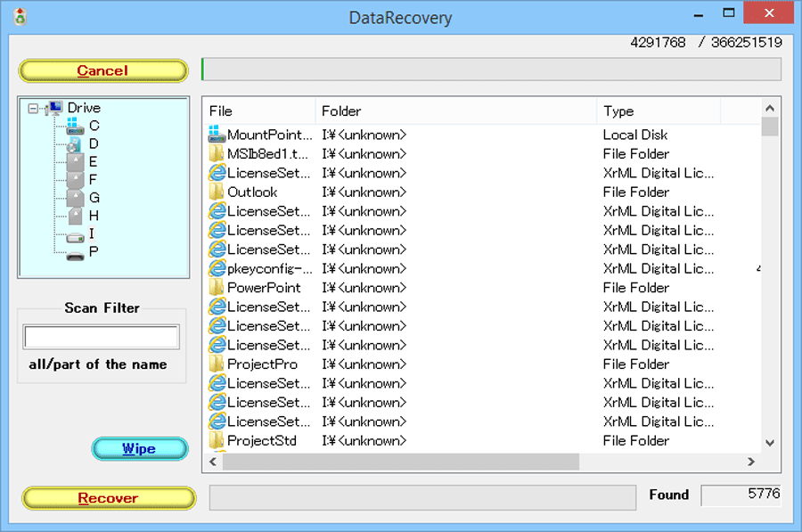
Task: Click the Found count field showing 5776
Action: pos(741,495)
